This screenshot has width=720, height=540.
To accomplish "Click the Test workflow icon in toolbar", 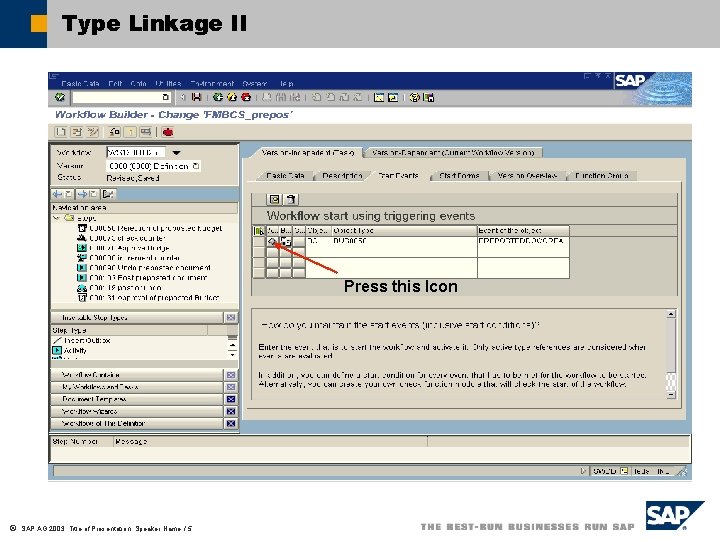I will pos(146,132).
